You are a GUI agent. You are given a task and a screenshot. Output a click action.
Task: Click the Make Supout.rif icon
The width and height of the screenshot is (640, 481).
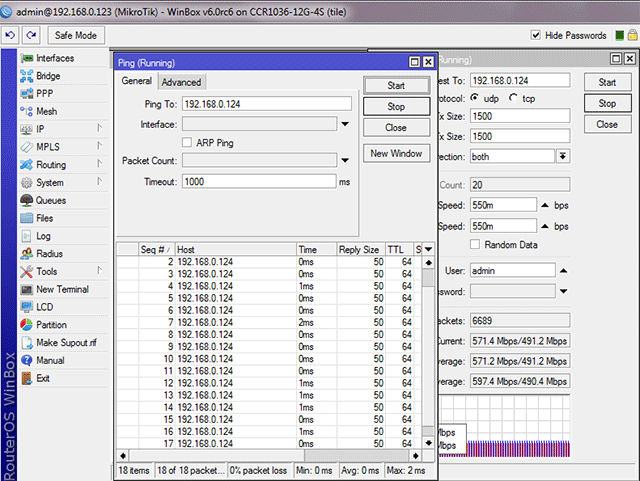click(x=27, y=343)
